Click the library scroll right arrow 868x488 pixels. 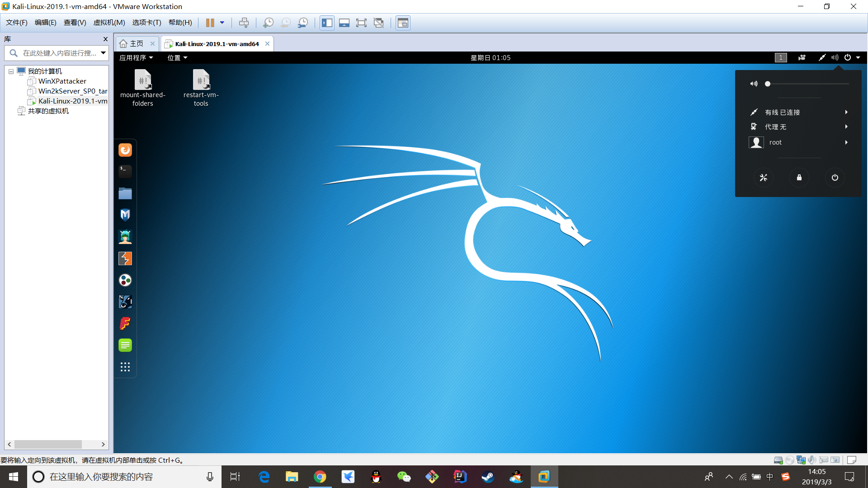tap(103, 445)
